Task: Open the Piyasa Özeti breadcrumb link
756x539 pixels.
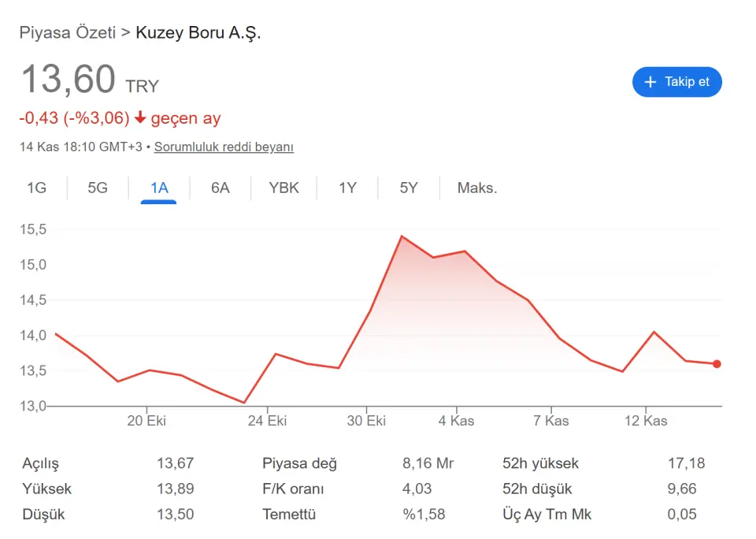Action: click(x=67, y=32)
